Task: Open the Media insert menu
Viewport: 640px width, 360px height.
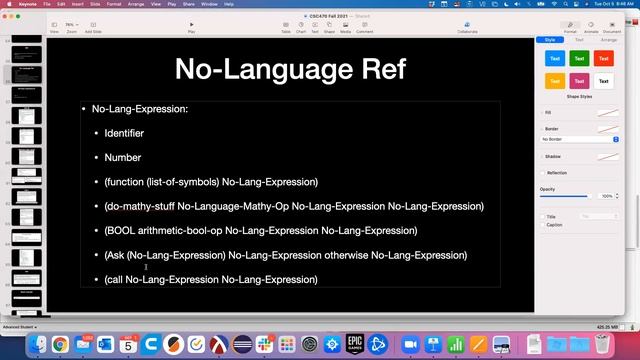Action: pyautogui.click(x=345, y=27)
